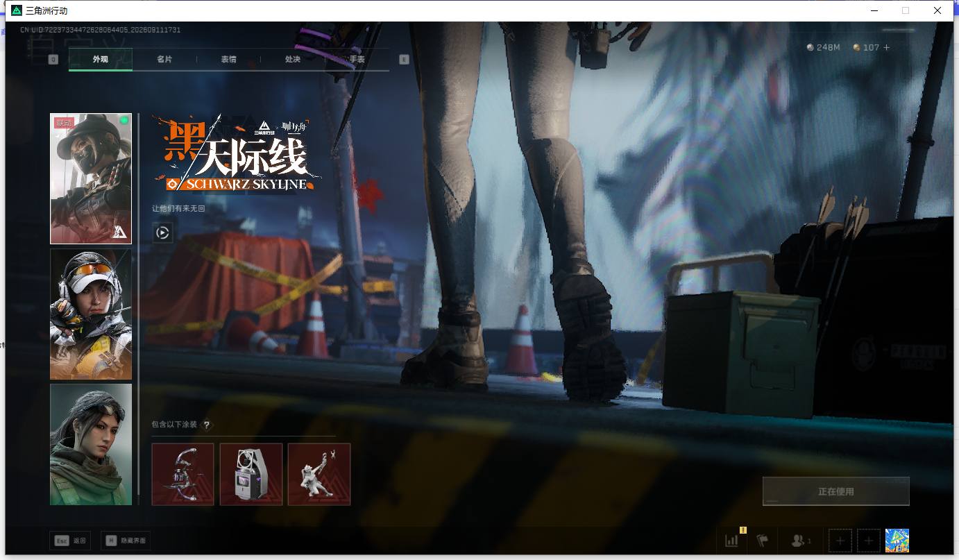The image size is (959, 560).
Task: Click the 107 gold currency balance
Action: coord(866,47)
